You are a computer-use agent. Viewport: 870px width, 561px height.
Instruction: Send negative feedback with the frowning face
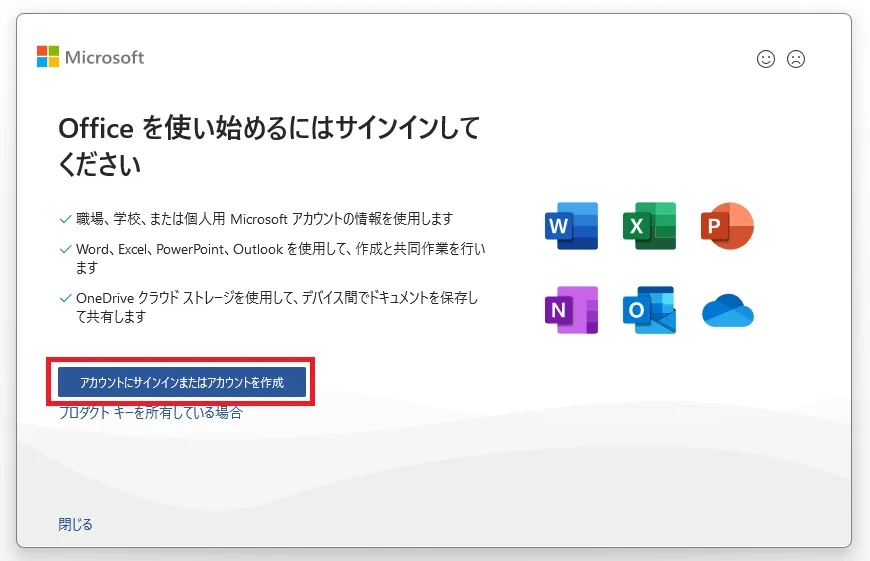[796, 59]
